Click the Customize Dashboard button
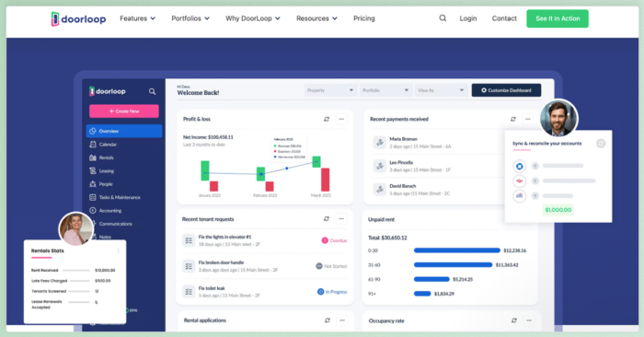The image size is (644, 337). click(x=506, y=90)
